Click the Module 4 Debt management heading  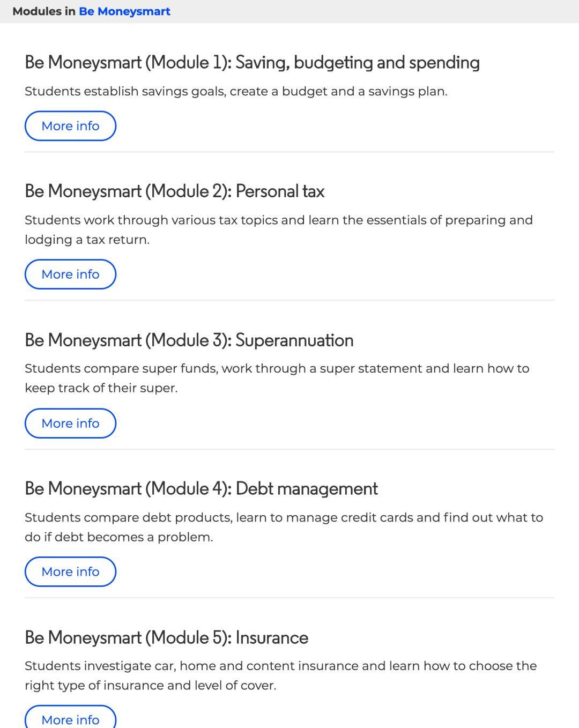201,489
